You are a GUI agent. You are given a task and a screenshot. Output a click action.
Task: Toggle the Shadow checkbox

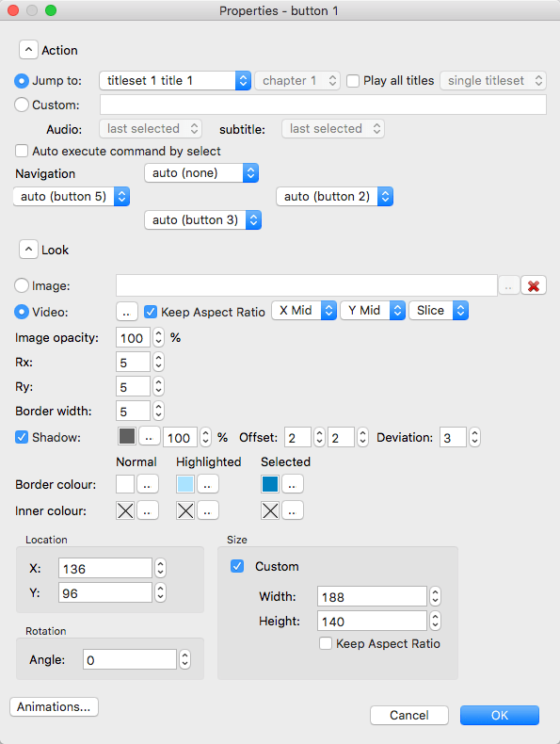(x=22, y=437)
